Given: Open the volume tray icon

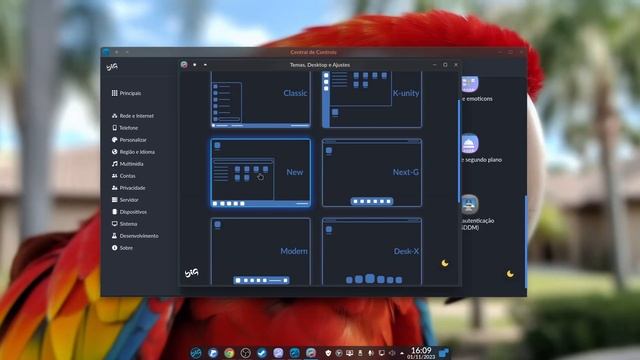Looking at the screenshot, I should (x=392, y=353).
